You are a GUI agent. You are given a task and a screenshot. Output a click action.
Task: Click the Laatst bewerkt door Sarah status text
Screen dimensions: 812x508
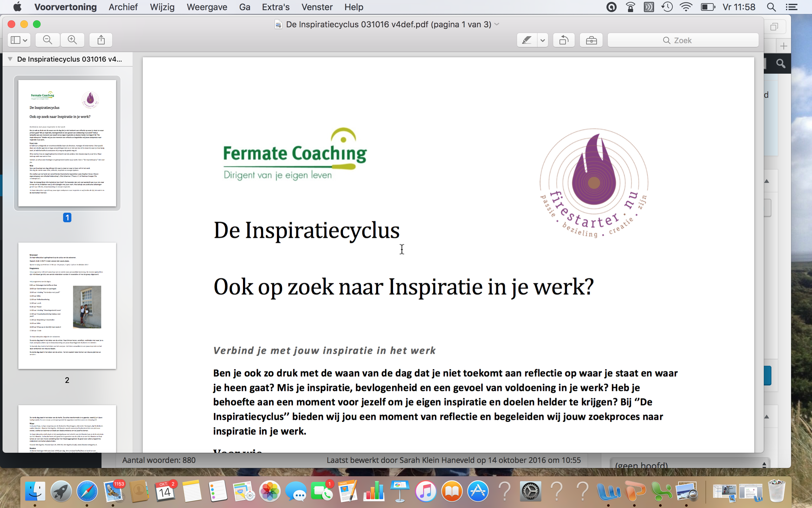pos(454,460)
